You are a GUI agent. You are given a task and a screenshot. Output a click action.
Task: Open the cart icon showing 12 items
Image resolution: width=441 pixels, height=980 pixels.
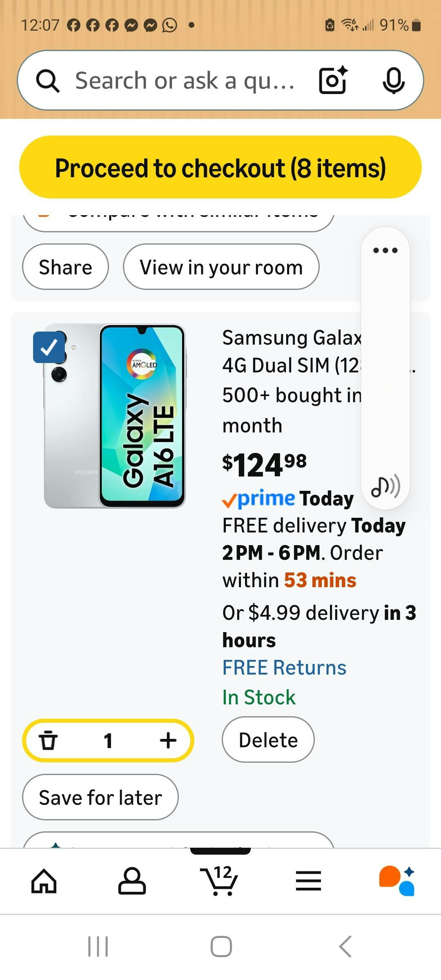point(220,881)
